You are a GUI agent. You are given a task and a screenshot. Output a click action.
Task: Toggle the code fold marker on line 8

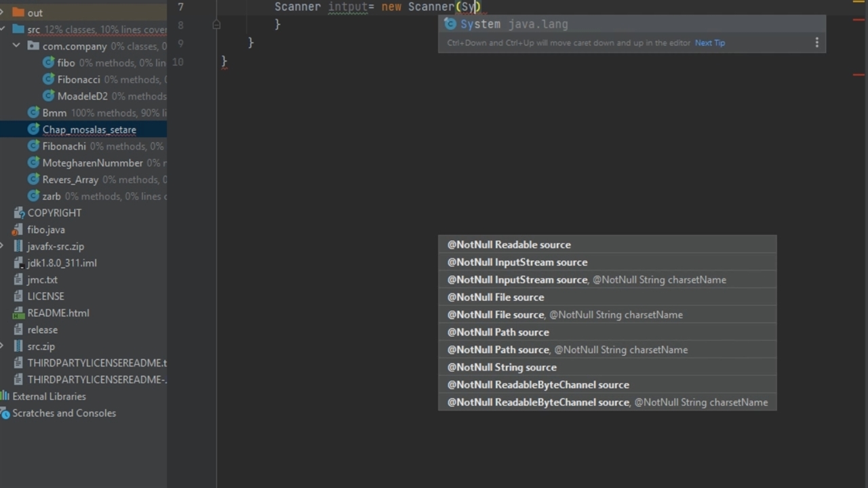pos(216,24)
